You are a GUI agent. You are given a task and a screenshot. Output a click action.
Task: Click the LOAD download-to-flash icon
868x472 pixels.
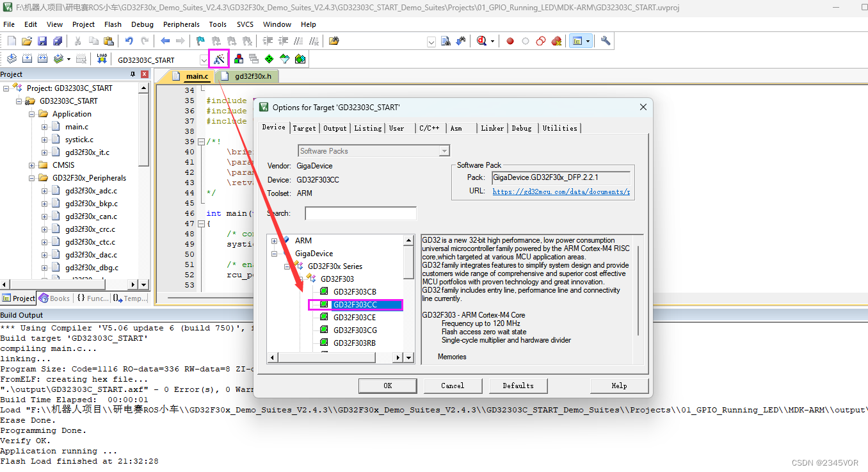pos(102,59)
